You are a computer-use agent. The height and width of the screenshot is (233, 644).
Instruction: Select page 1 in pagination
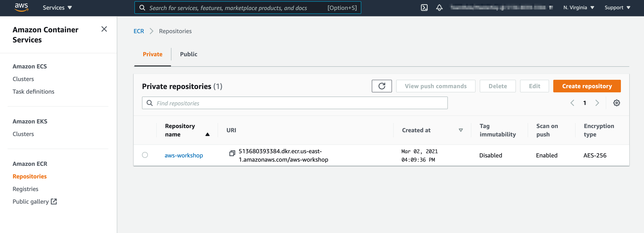coord(585,103)
